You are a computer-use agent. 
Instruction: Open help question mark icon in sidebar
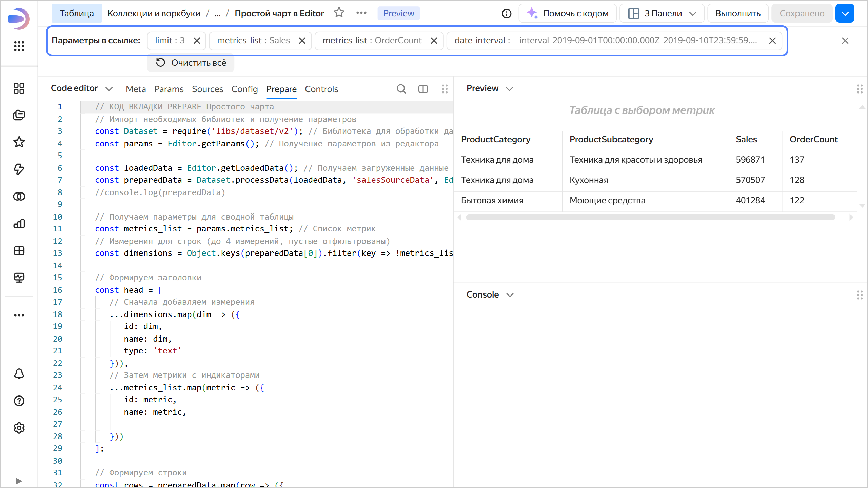click(19, 401)
